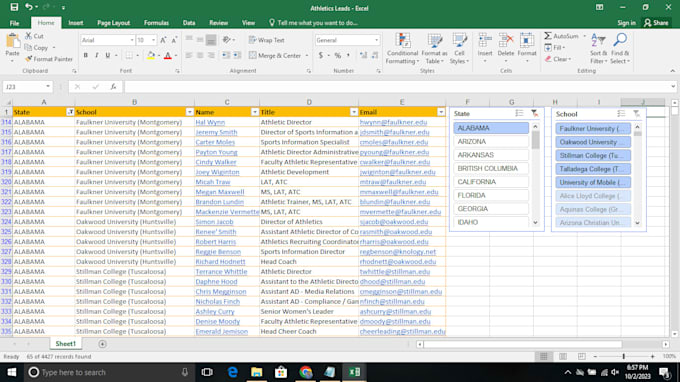Apply the yellow fill color bucket
This screenshot has width=680, height=382.
(151, 56)
